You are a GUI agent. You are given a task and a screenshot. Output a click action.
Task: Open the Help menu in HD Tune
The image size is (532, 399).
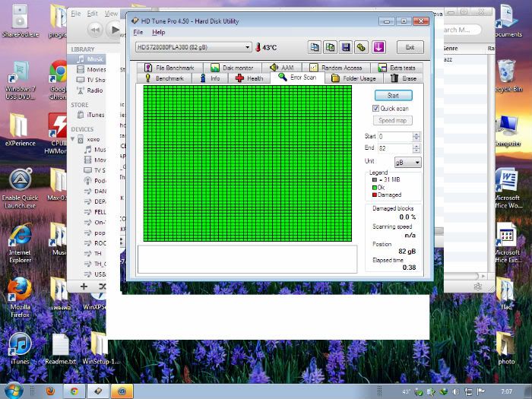click(158, 33)
